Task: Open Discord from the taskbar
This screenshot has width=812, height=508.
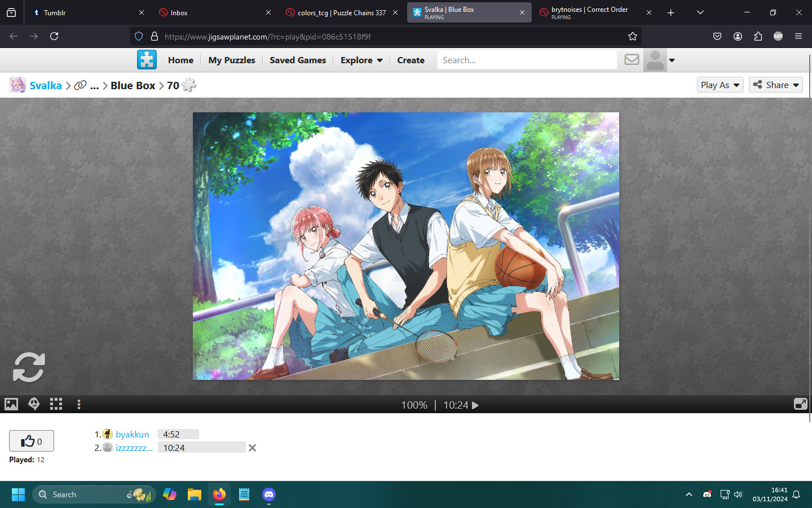Action: (269, 494)
